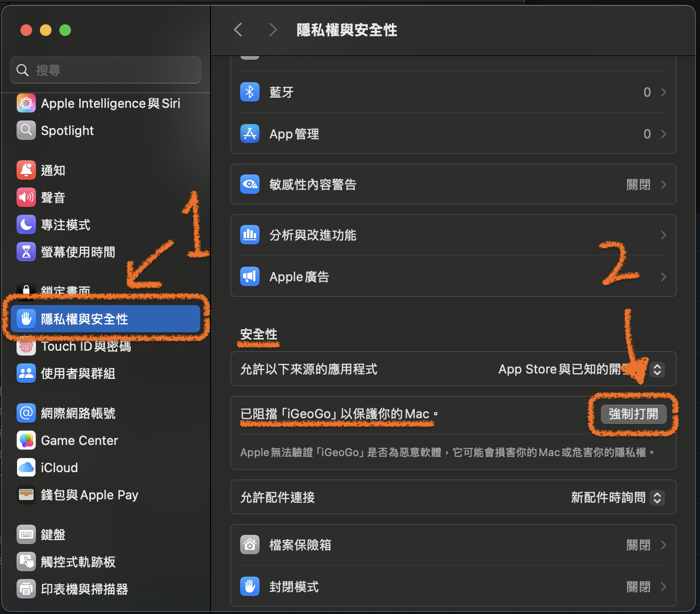Screen dimensions: 700x614
Task: Click the 檔案保險箱 FileVault icon
Action: pyautogui.click(x=249, y=545)
